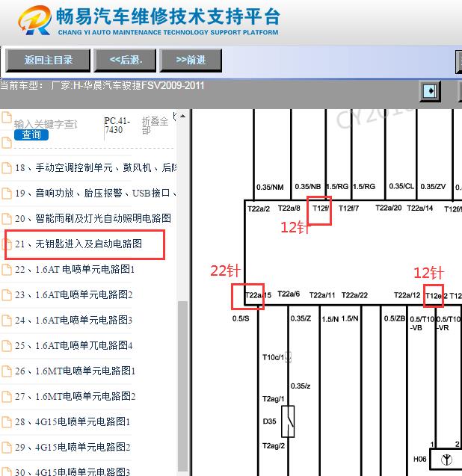Open item 30 4G15电喷单元电路图3

(73, 472)
